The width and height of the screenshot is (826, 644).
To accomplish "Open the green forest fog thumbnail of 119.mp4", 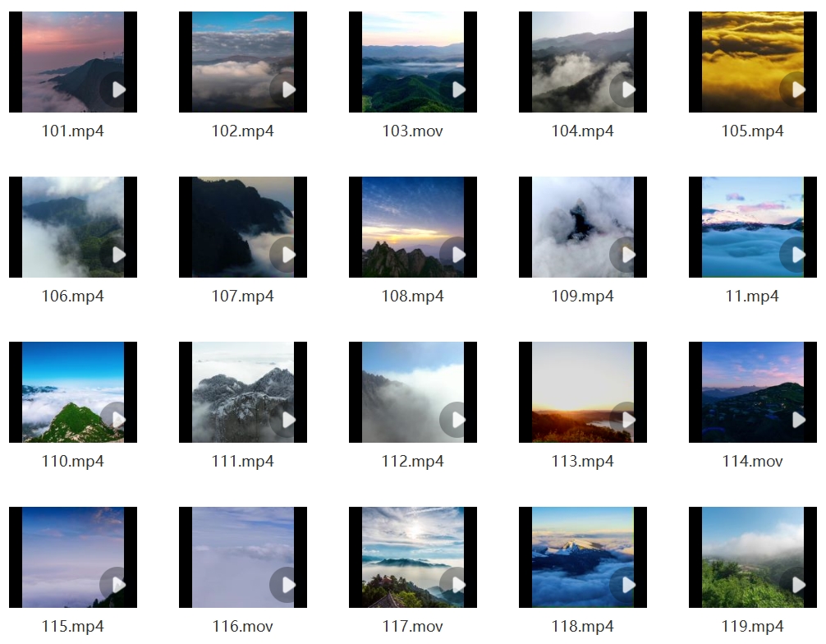I will pos(753,557).
